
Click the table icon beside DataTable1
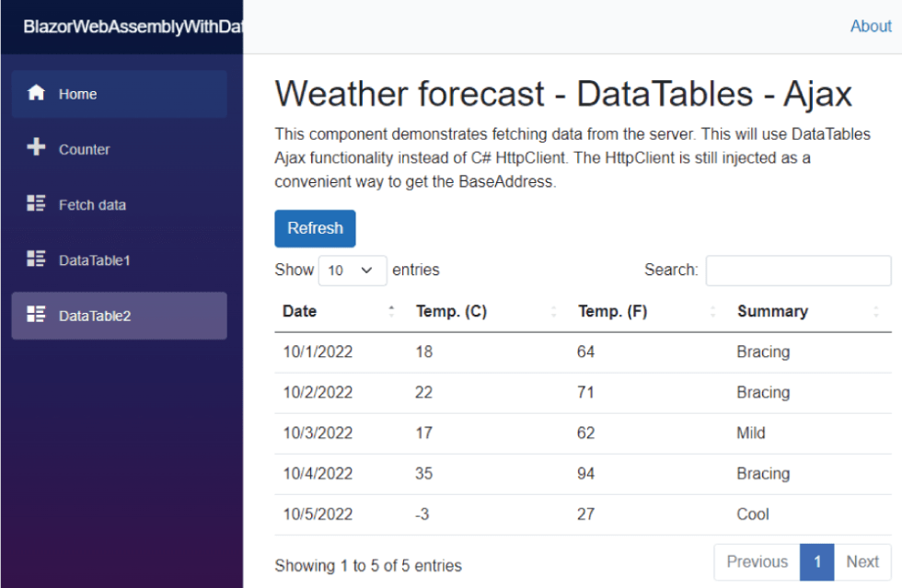coord(35,259)
